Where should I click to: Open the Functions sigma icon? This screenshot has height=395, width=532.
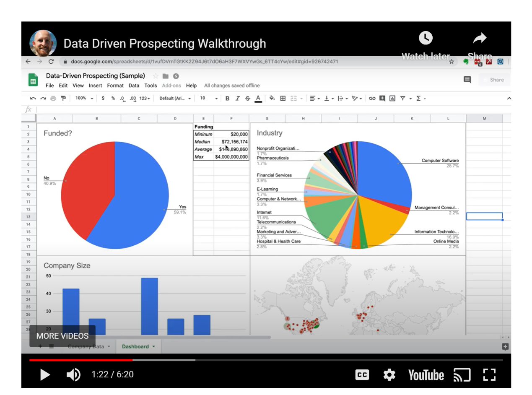[x=418, y=99]
